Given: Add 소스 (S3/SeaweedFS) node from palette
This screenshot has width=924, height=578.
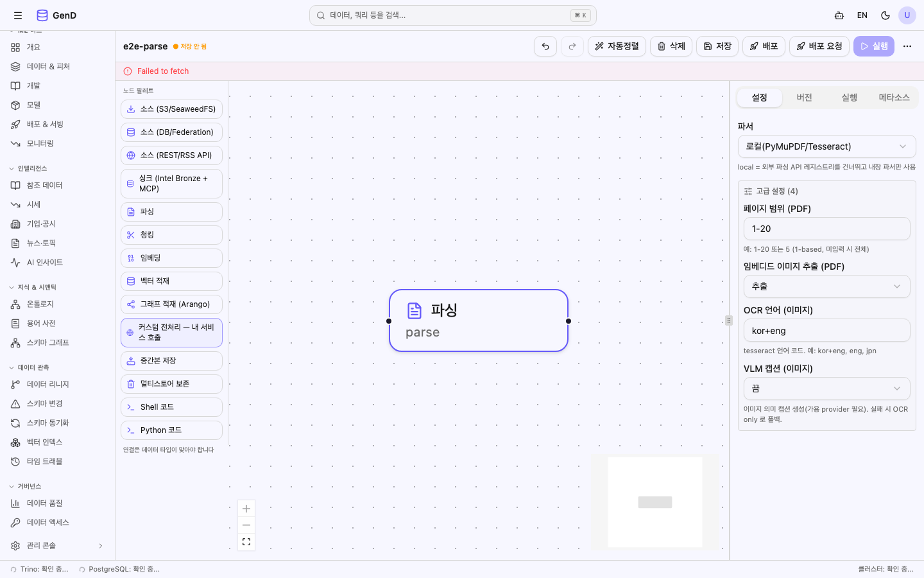Looking at the screenshot, I should pos(171,109).
